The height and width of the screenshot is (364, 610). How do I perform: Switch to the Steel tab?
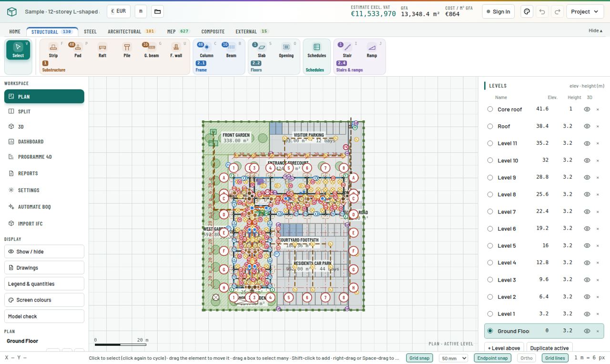(x=90, y=31)
